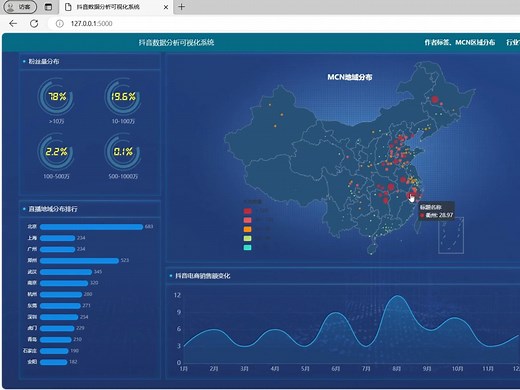520x390 pixels.
Task: Select the bar showing 229
Action: [x=57, y=328]
